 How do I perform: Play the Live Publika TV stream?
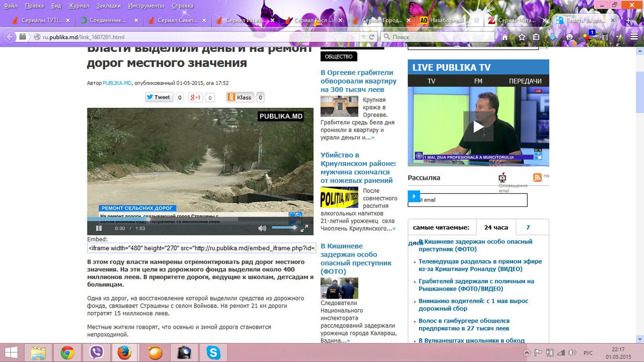tap(478, 126)
